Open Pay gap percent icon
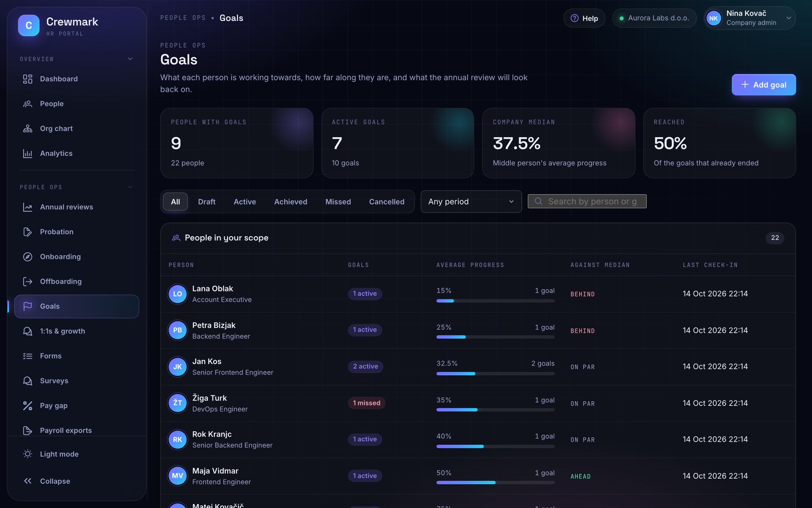Viewport: 812px width, 508px height. pos(27,406)
